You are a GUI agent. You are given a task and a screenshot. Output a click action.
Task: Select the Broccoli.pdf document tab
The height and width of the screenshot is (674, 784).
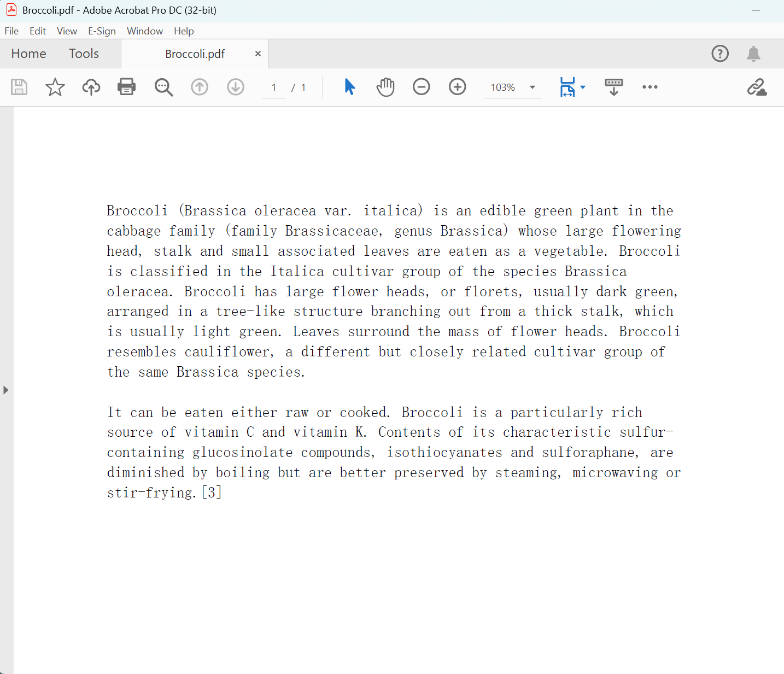coord(195,54)
